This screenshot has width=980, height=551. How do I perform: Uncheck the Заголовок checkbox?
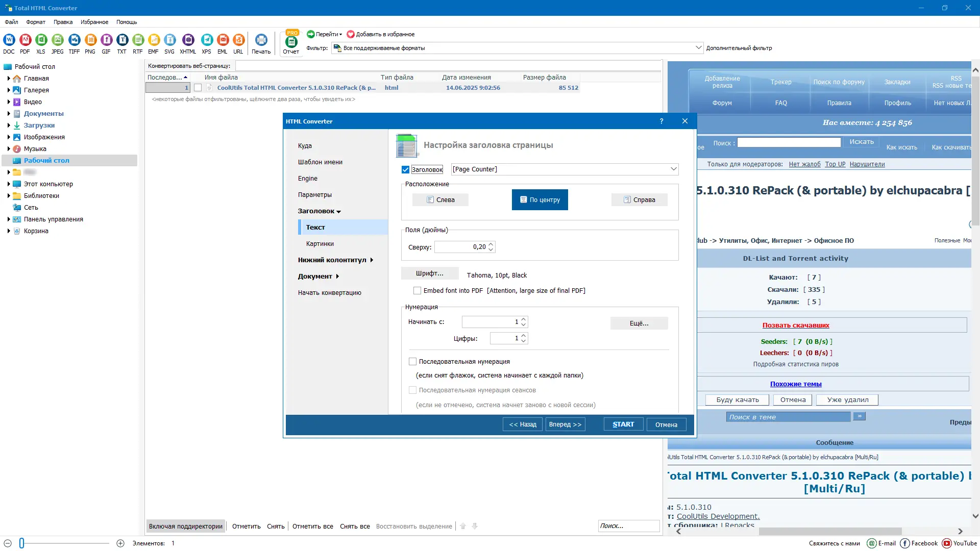(406, 169)
